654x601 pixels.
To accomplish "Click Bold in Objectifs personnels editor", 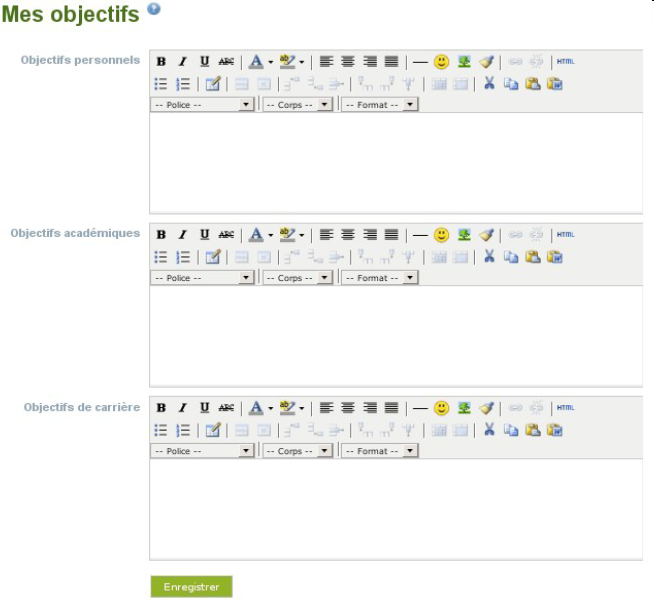I will pyautogui.click(x=161, y=62).
